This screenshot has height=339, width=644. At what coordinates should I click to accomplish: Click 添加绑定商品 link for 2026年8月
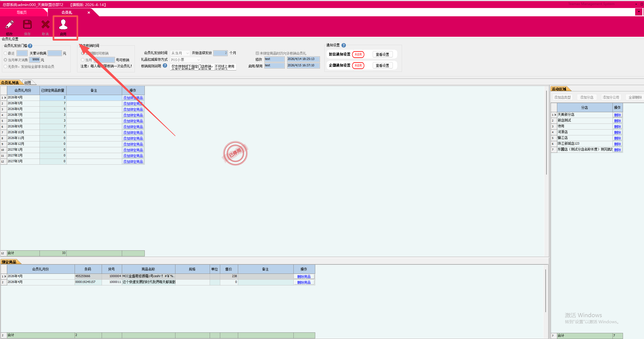133,121
